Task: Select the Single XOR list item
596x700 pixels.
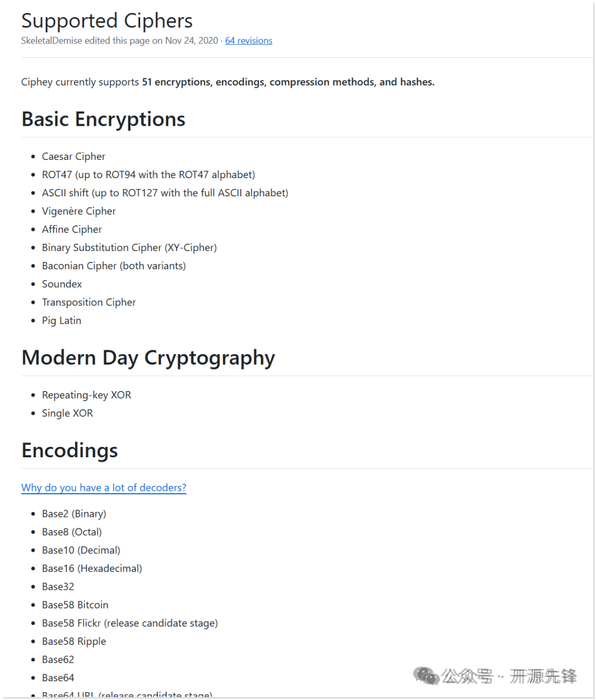Action: click(67, 413)
